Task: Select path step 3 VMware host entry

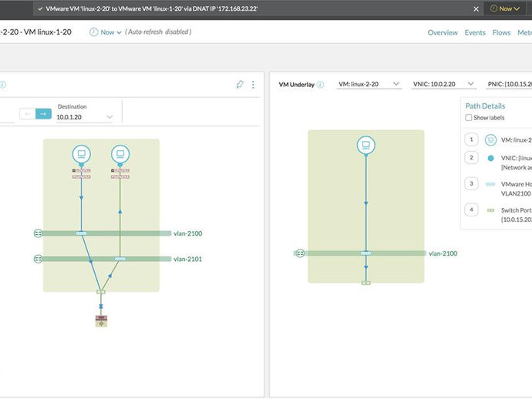Action: [x=498, y=189]
